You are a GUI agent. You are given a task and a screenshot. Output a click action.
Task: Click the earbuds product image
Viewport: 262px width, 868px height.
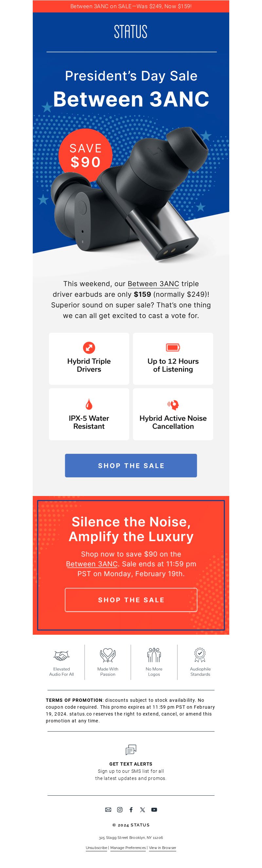[132, 195]
